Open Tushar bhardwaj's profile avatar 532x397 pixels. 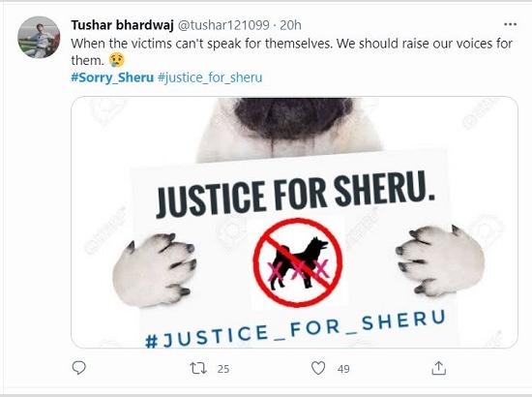pos(39,37)
